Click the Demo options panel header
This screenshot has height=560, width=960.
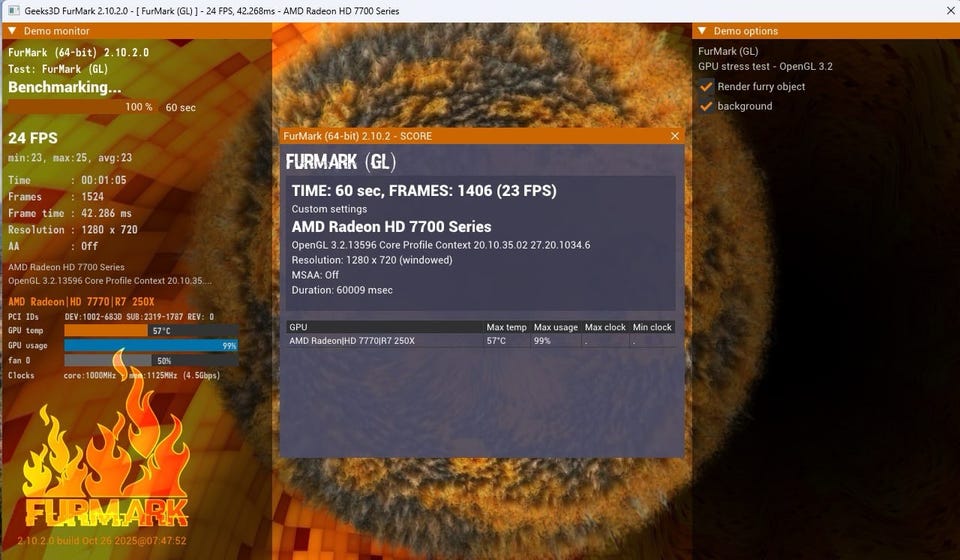[826, 31]
